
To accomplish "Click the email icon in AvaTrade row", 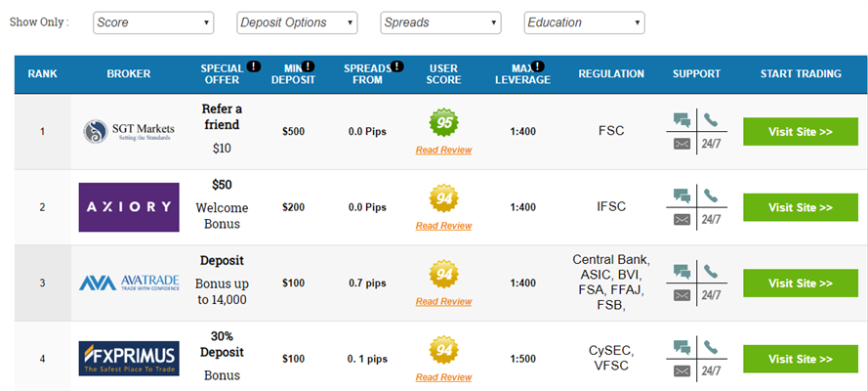I will click(682, 296).
